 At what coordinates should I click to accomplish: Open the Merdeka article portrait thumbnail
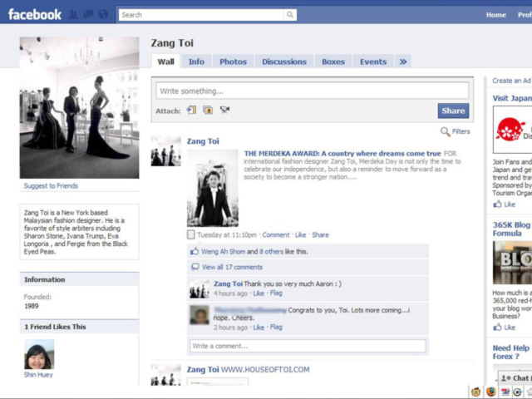coord(213,188)
